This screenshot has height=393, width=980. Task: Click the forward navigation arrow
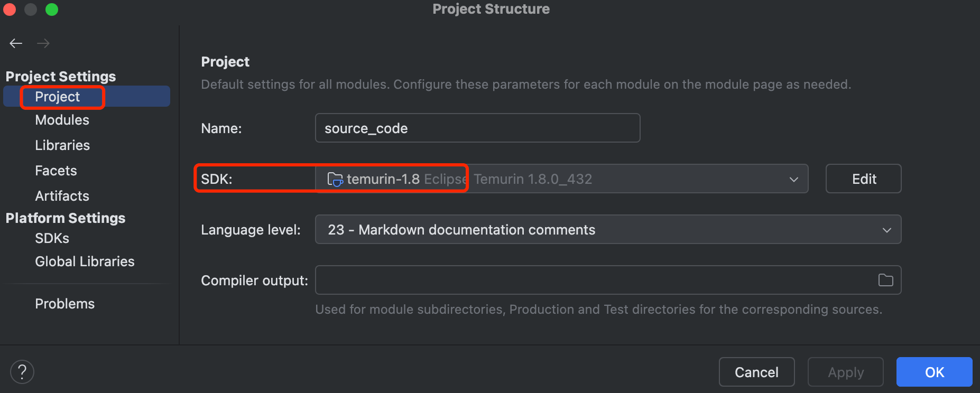tap(43, 43)
